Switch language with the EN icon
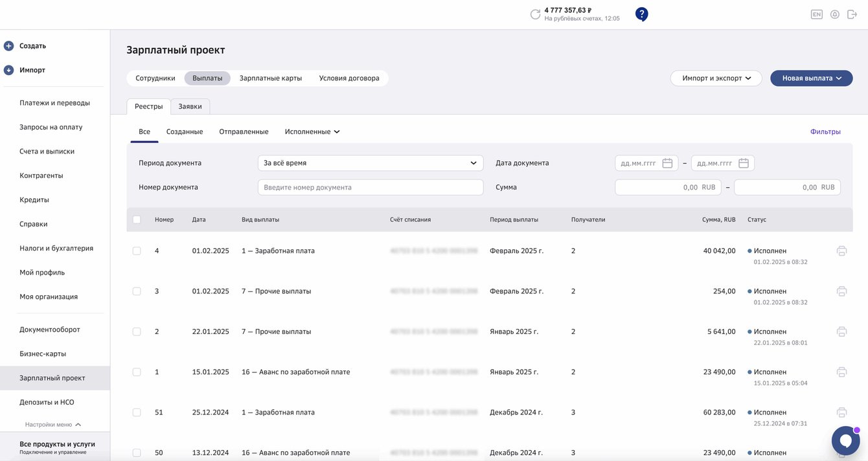Screen dimensions: 868x461 tap(816, 14)
